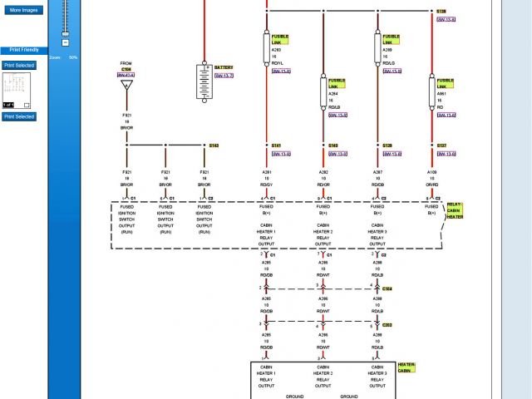Click the zoom slider handle

click(64, 35)
